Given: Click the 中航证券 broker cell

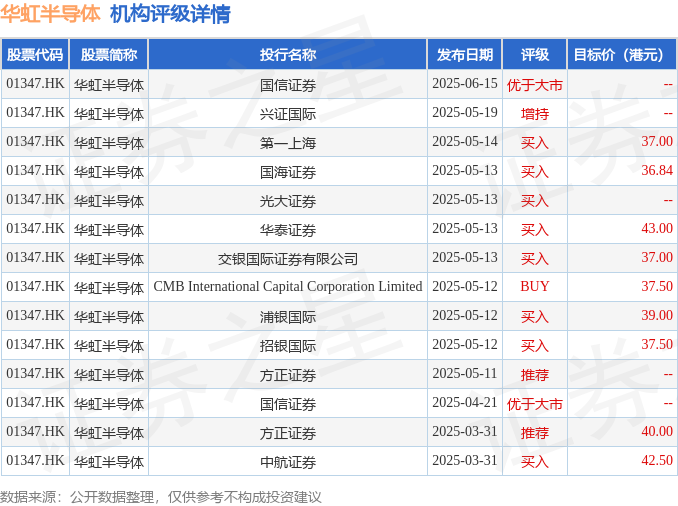Looking at the screenshot, I should pos(288,461).
